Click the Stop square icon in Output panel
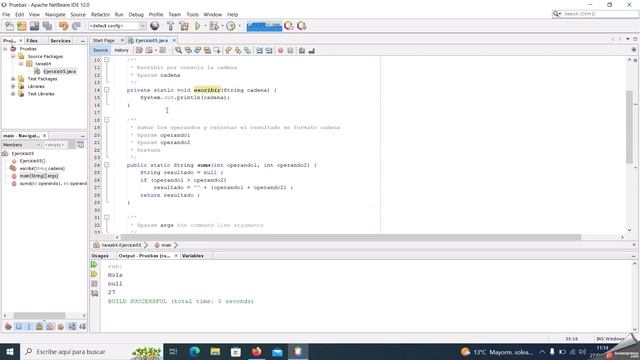The width and height of the screenshot is (640, 360). point(94,283)
